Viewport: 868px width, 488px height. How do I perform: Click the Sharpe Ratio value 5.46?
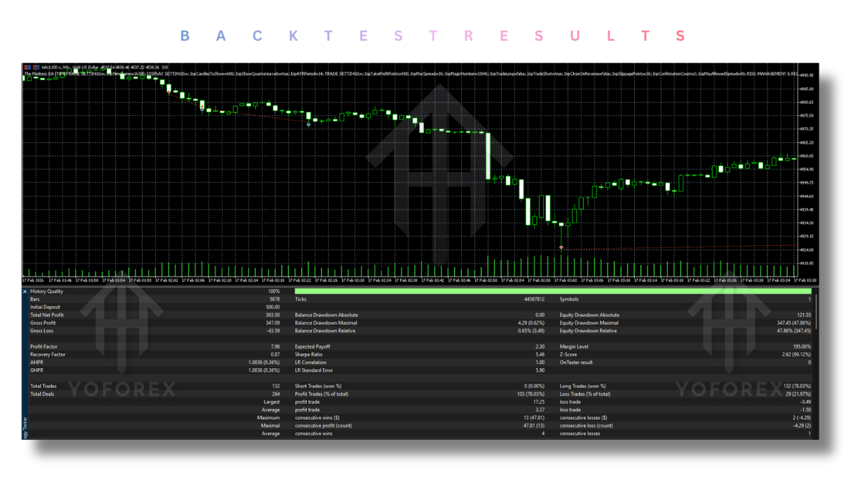coord(540,354)
